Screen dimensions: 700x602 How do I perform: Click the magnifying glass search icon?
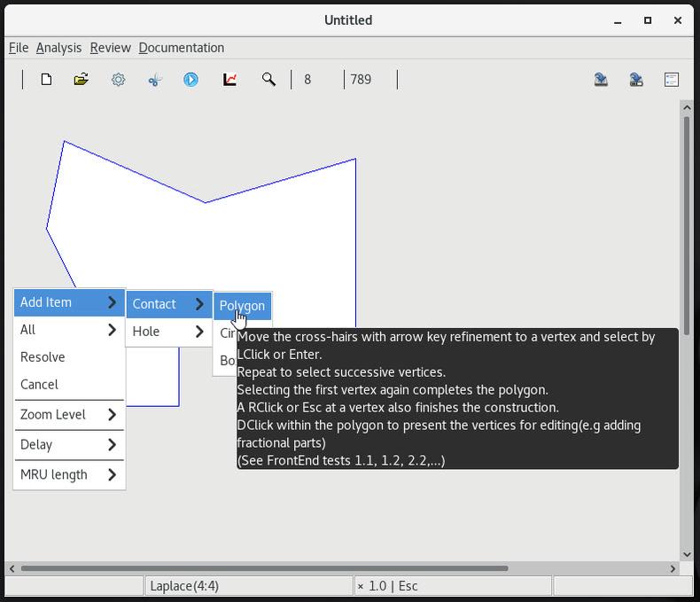click(x=268, y=80)
